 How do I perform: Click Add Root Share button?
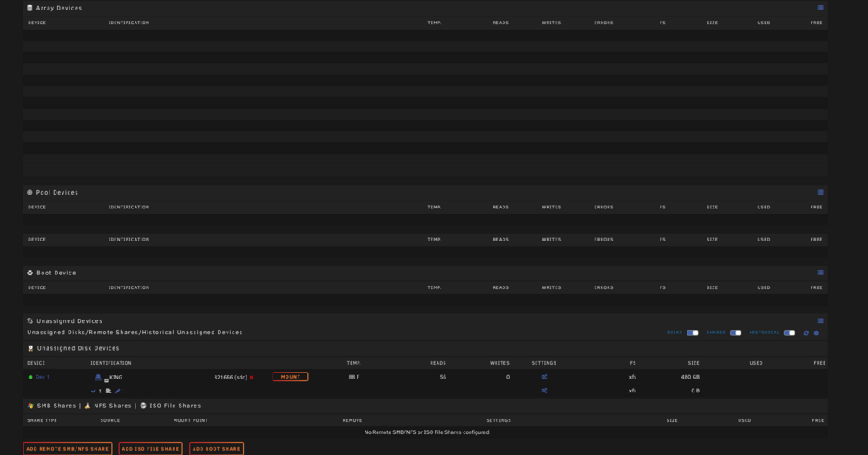coord(216,448)
